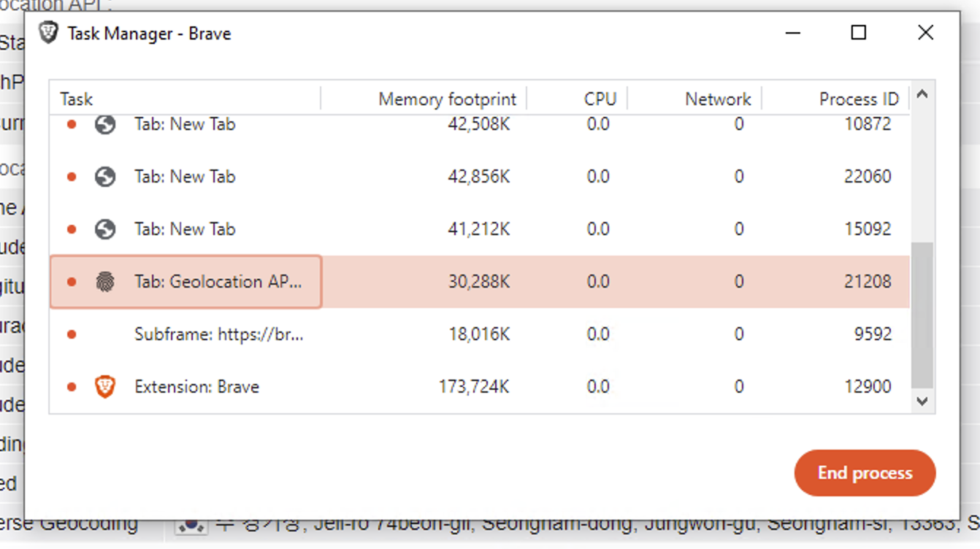Click the globe favicon of the second New Tab row
The image size is (980, 549).
pos(106,176)
